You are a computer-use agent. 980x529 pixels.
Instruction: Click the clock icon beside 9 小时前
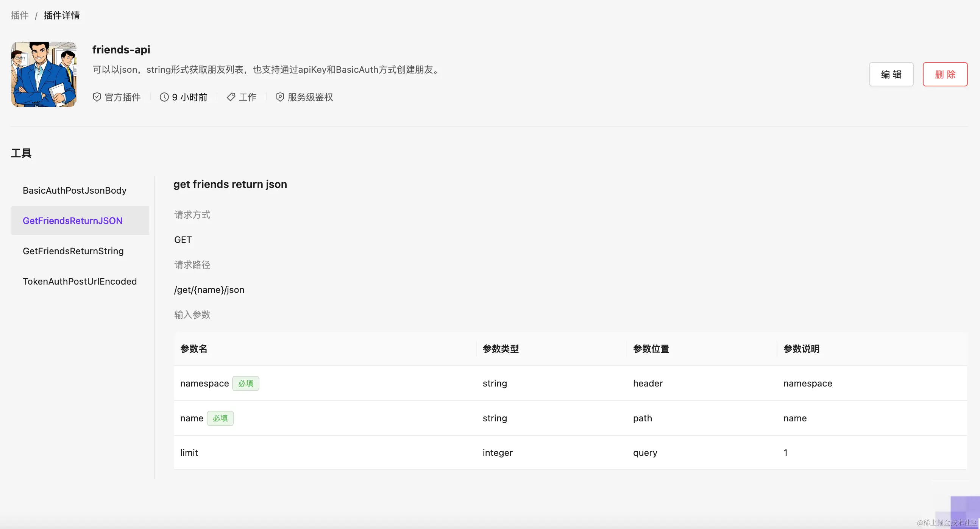pyautogui.click(x=164, y=97)
